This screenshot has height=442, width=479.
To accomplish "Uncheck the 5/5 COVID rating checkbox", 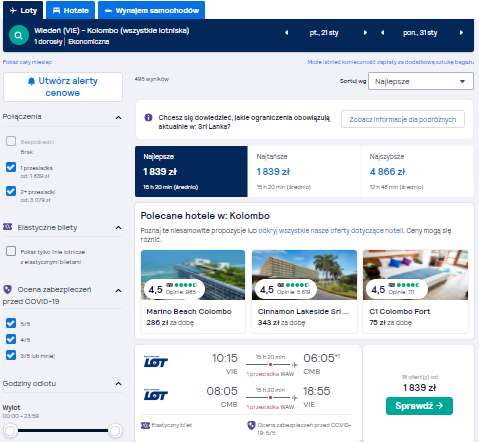I will (x=11, y=323).
